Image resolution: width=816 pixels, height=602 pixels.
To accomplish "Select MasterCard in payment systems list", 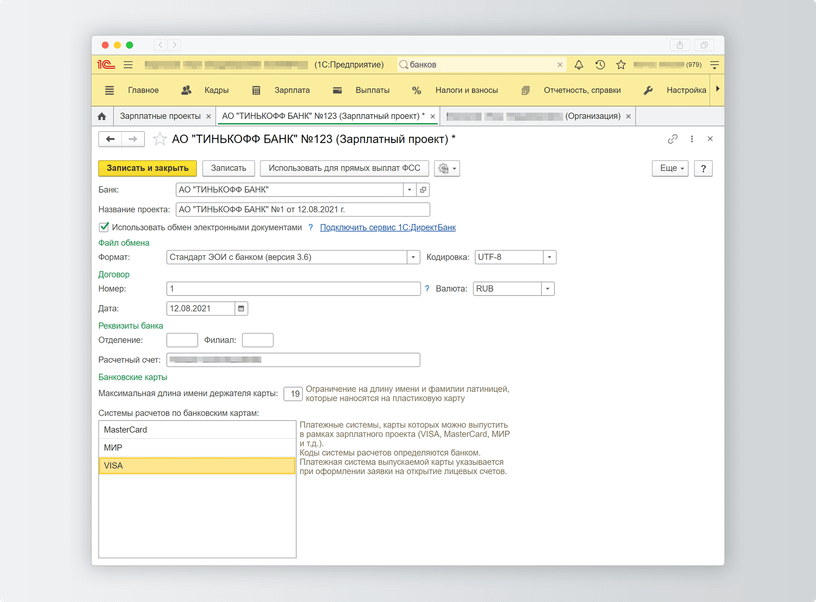I will 197,430.
